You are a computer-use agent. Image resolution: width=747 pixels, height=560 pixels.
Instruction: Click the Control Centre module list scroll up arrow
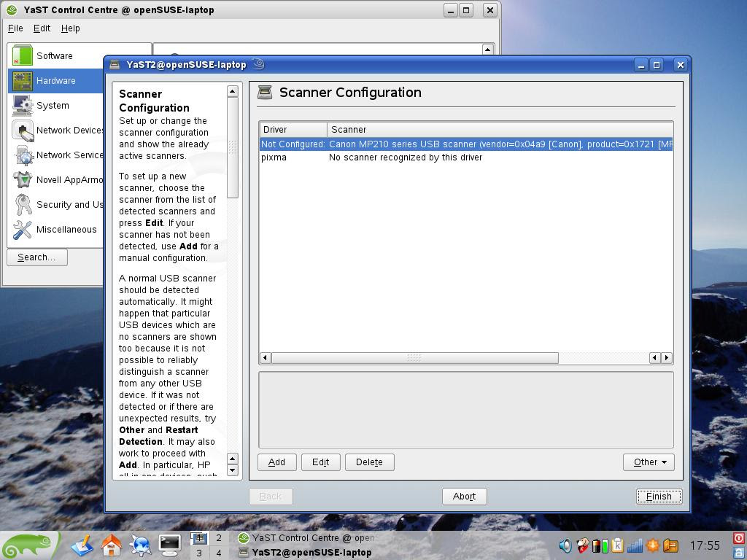(487, 49)
